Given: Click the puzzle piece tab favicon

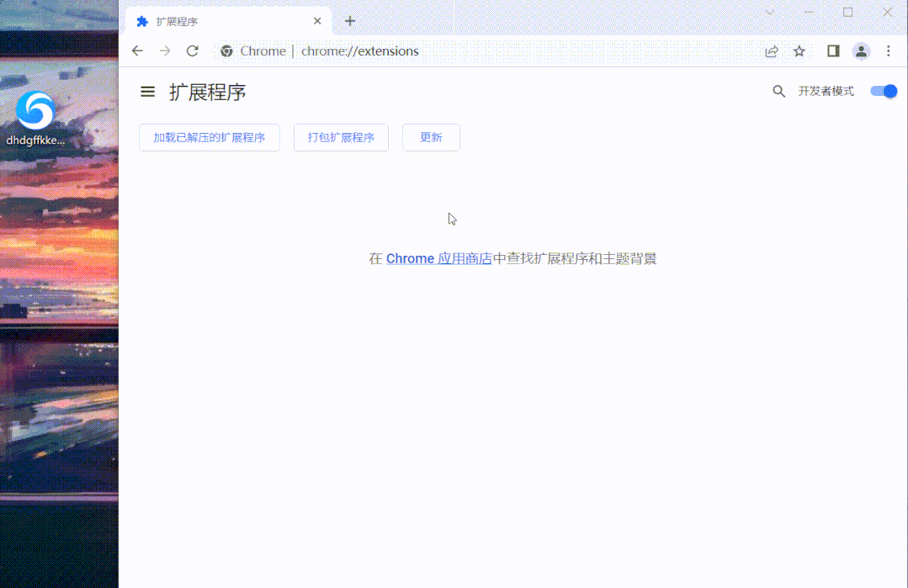Looking at the screenshot, I should point(142,21).
